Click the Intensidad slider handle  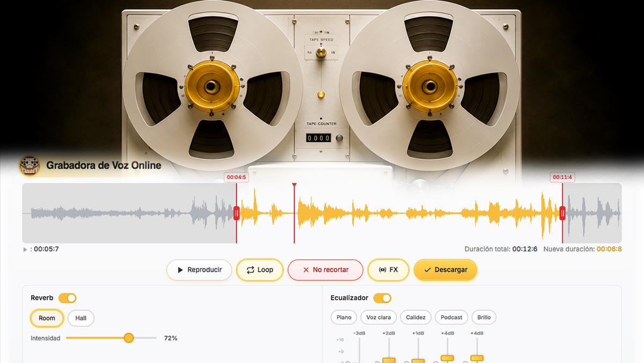[x=128, y=338]
